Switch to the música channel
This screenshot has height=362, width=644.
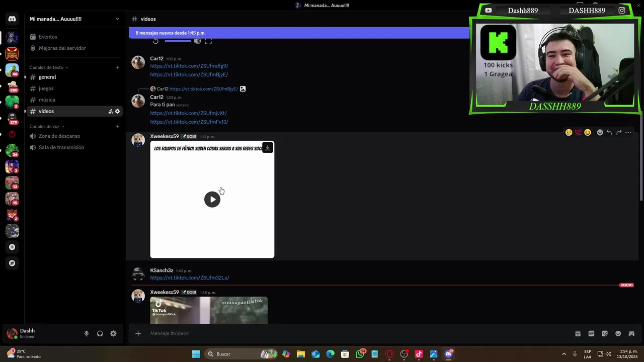(x=74, y=100)
